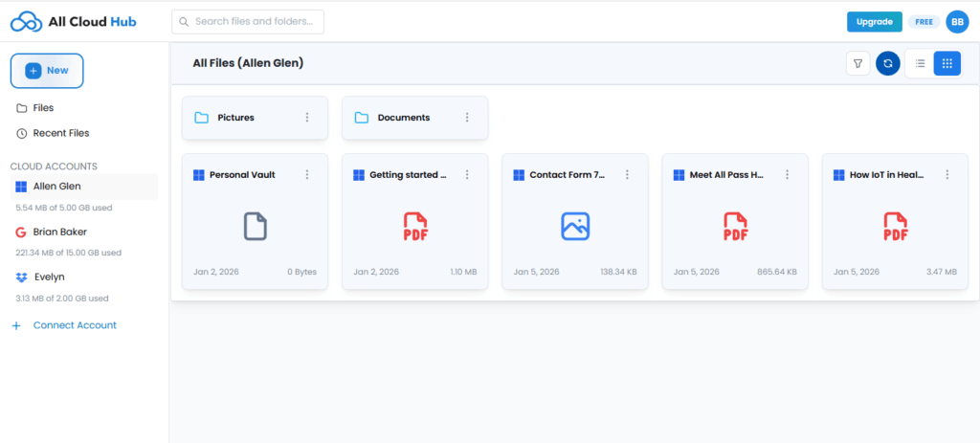Click the Getting started file title
The width and height of the screenshot is (980, 443).
(408, 175)
